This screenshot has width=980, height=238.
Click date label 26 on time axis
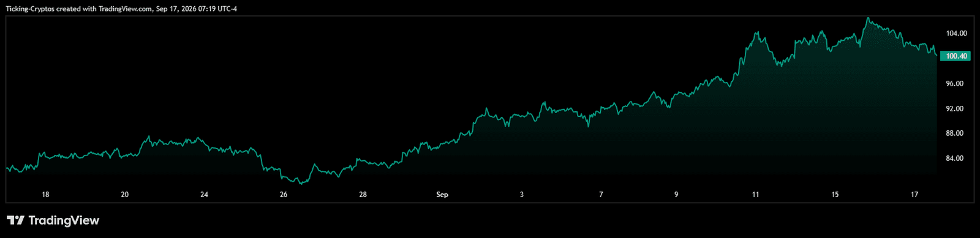(x=284, y=195)
